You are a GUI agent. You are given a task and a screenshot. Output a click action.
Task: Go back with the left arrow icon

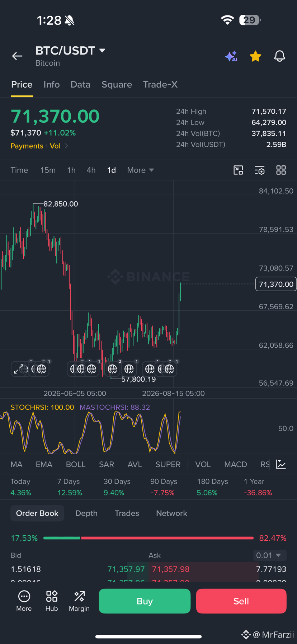coord(17,56)
